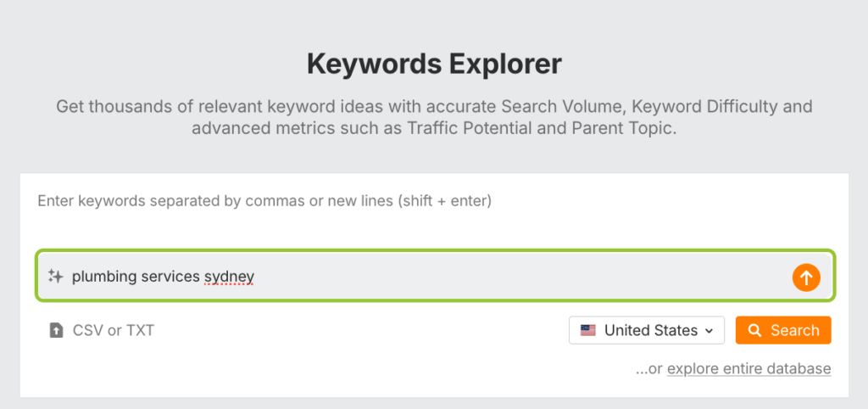Click the CSV upload file icon

pyautogui.click(x=56, y=331)
